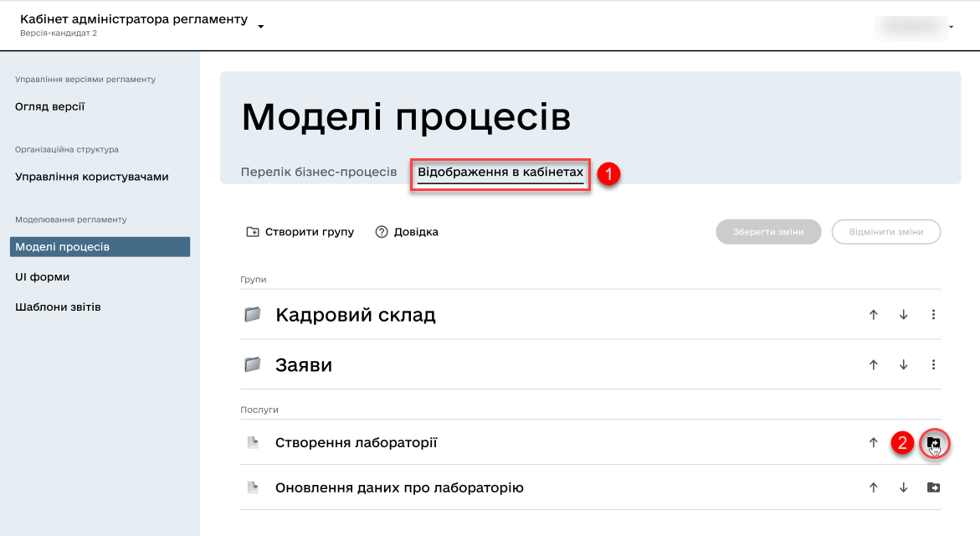980x536 pixels.
Task: Move Кадровий склад group down
Action: click(903, 315)
